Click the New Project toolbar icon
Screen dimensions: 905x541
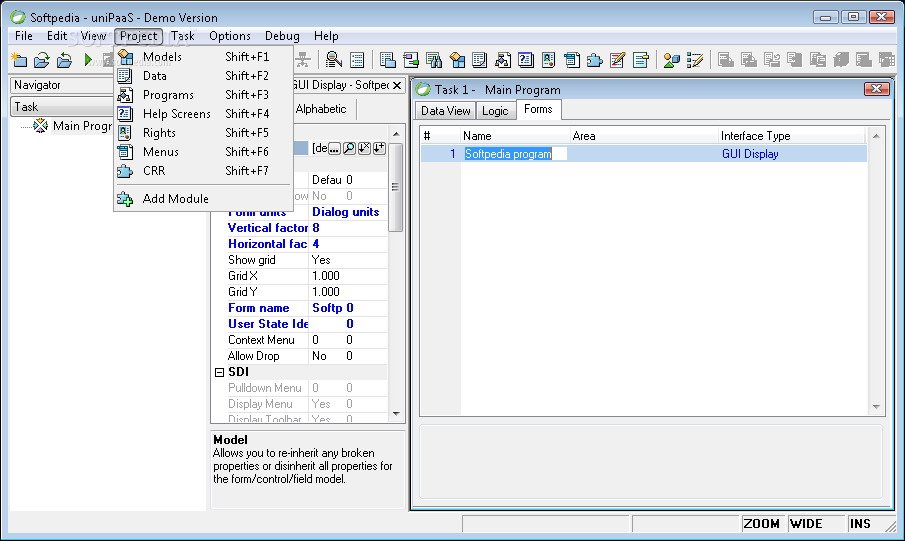click(x=19, y=59)
